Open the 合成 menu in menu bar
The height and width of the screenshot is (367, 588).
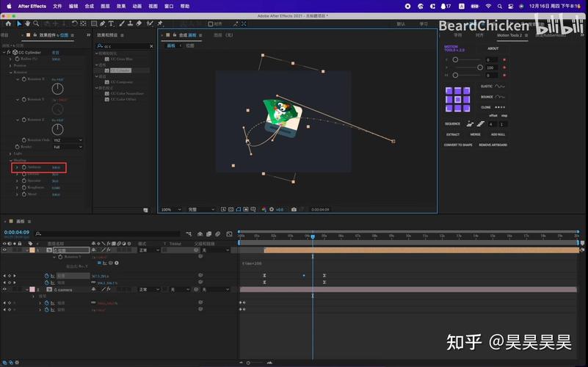pos(90,6)
